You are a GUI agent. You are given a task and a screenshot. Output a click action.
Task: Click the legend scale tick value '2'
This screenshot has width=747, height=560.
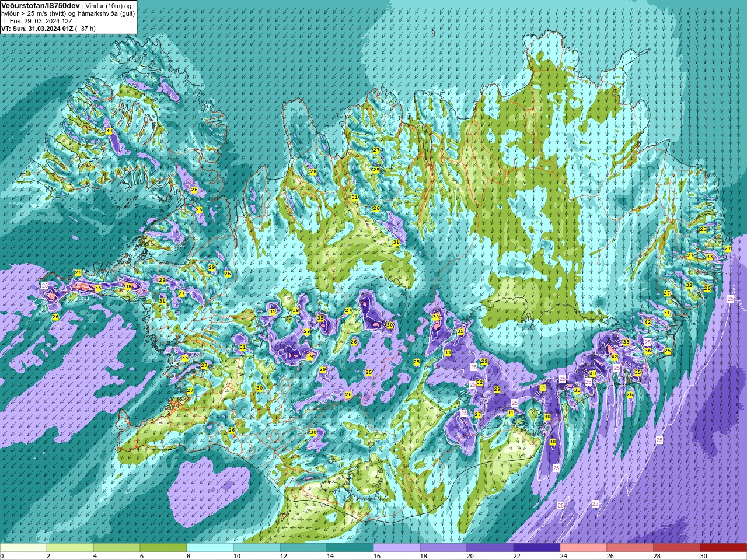tap(48, 556)
